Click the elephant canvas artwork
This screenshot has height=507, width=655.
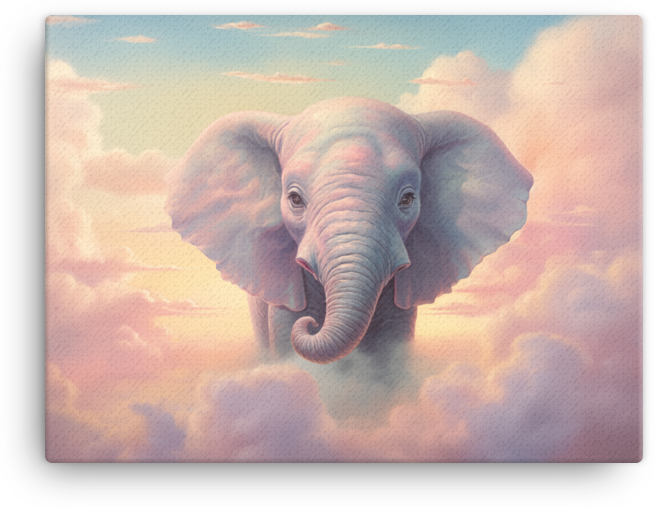pos(344,239)
